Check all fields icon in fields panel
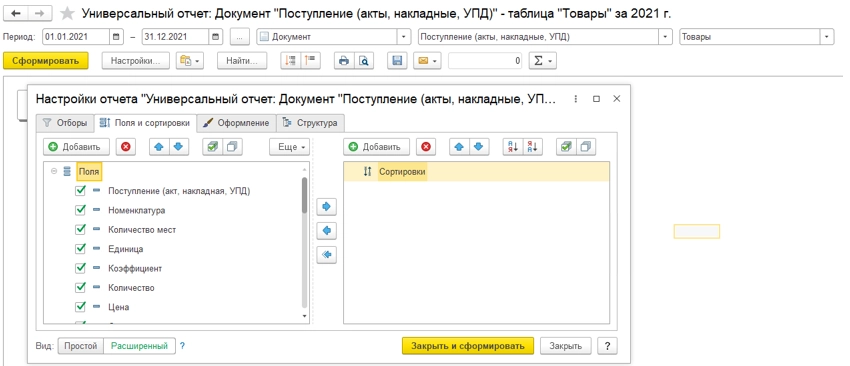 (212, 147)
